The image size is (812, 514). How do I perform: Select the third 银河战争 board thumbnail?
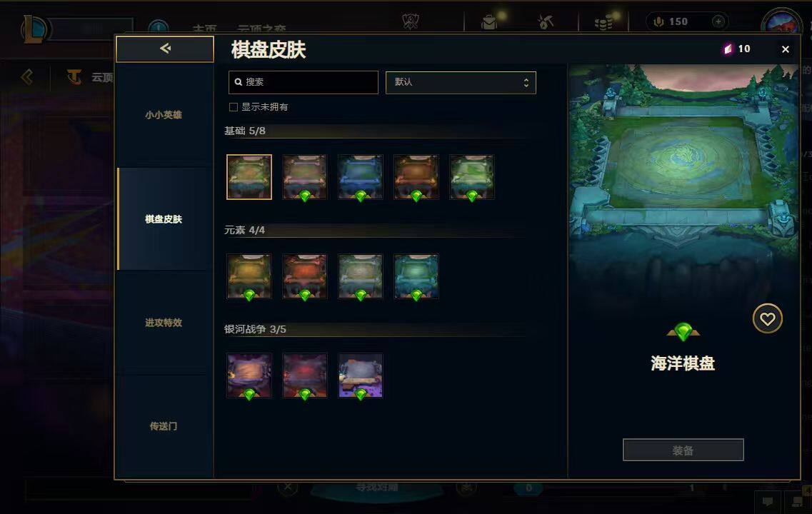tap(361, 376)
